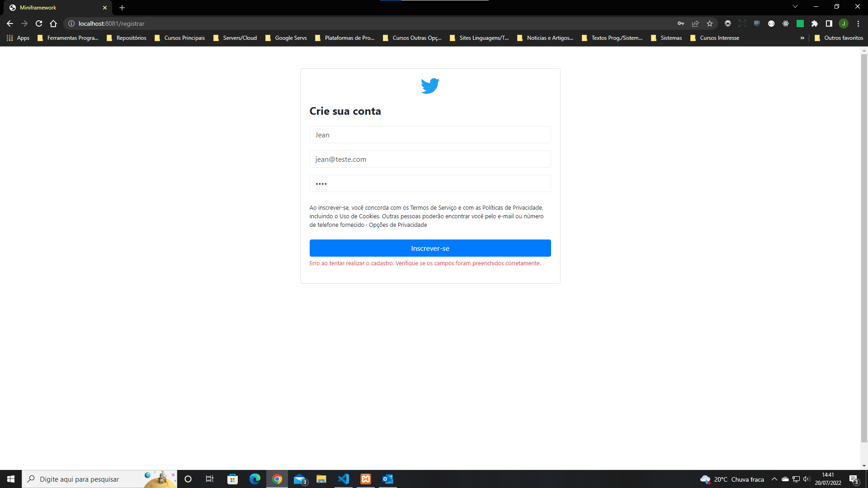Click the browser forward arrow
Image resolution: width=868 pixels, height=488 pixels.
[24, 23]
